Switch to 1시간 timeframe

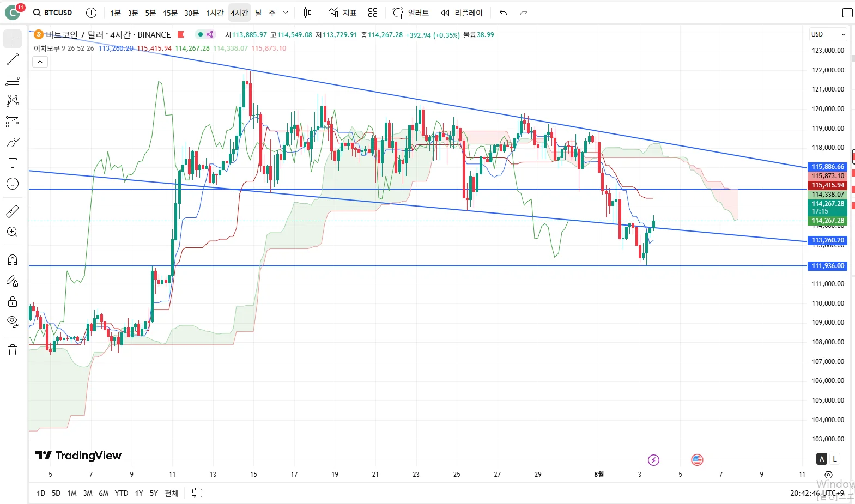pos(215,13)
